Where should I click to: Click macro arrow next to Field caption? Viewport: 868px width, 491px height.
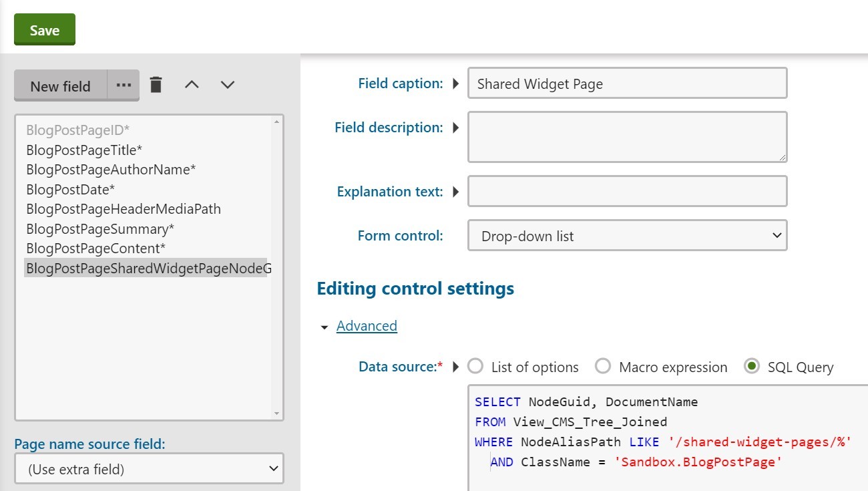[456, 84]
